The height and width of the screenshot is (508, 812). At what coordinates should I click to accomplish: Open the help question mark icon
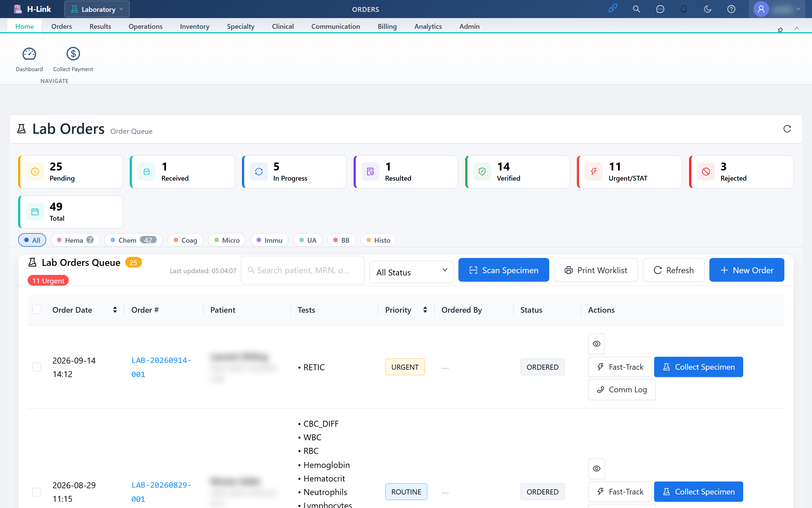click(x=731, y=9)
